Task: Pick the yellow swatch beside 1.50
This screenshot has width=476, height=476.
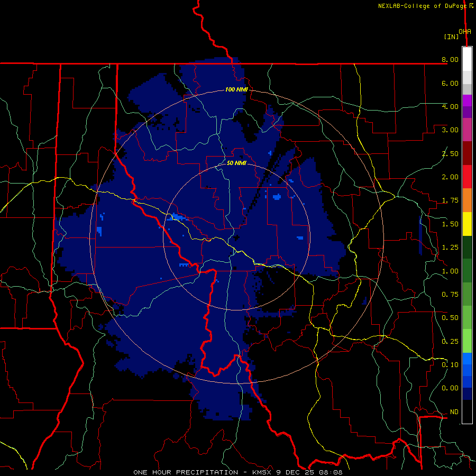Action: click(467, 224)
